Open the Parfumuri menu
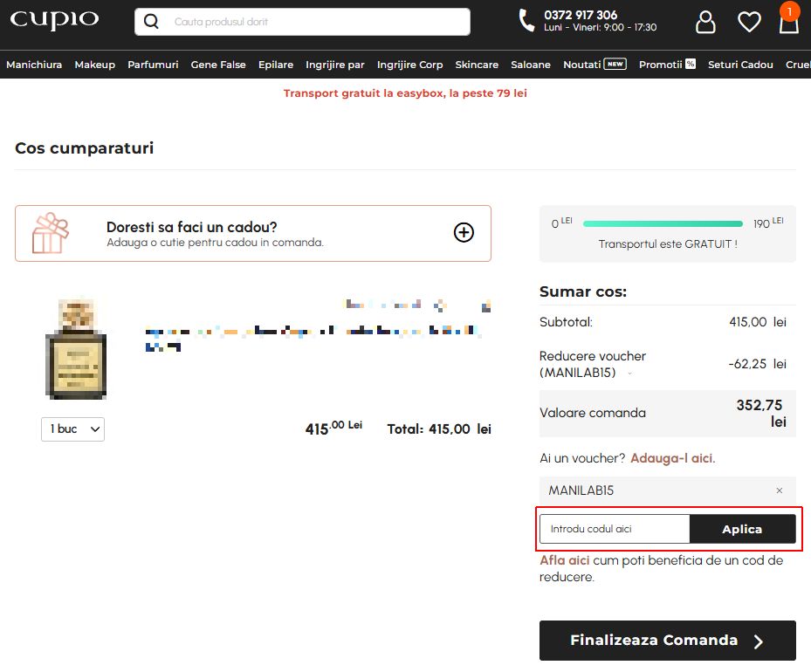This screenshot has height=672, width=811. [x=153, y=65]
